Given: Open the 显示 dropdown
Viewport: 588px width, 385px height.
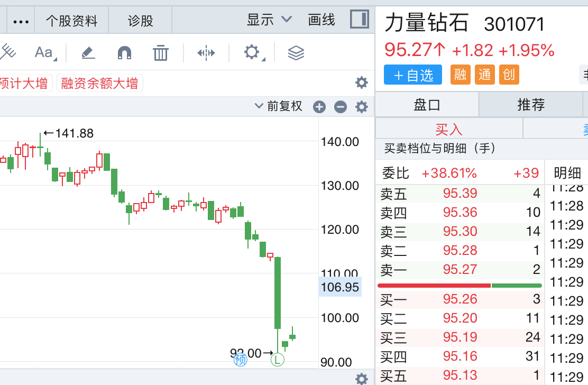Looking at the screenshot, I should click(x=269, y=20).
